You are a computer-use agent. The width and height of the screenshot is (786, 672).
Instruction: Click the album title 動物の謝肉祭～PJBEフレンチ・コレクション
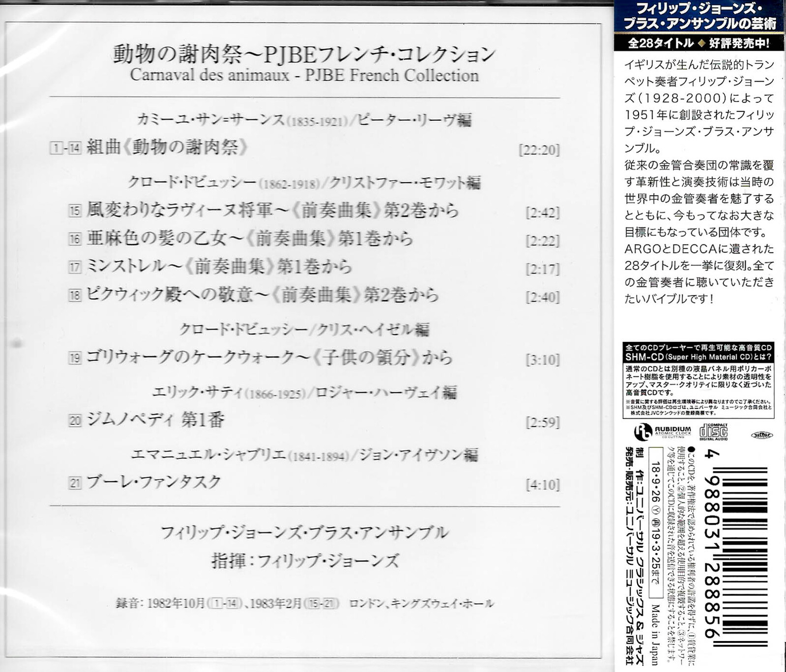tap(304, 53)
